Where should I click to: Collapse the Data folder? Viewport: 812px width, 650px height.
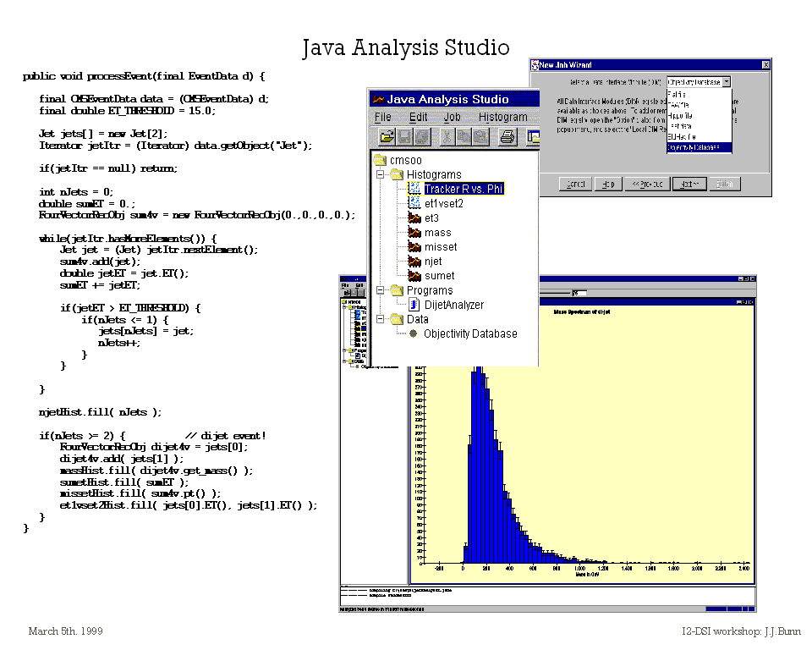(x=381, y=319)
